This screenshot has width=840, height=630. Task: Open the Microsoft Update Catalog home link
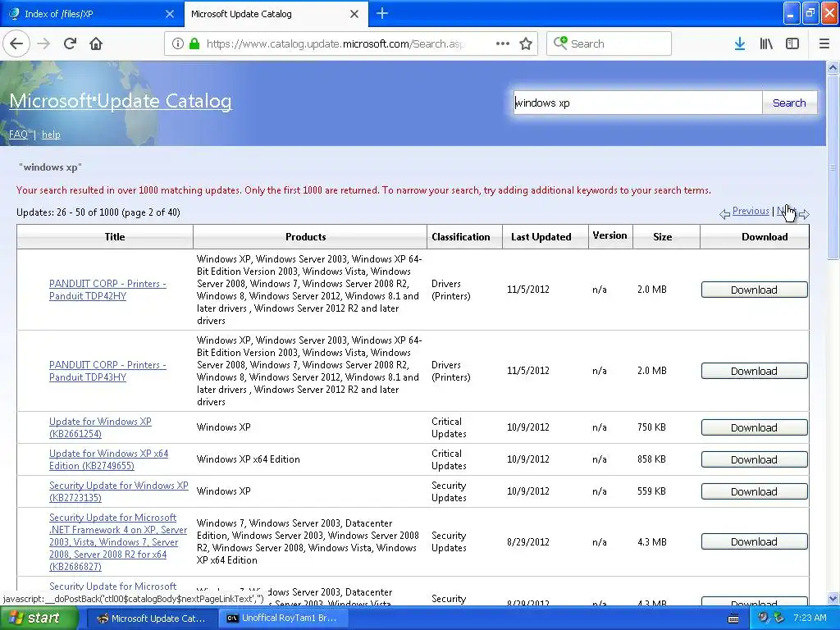[x=121, y=101]
